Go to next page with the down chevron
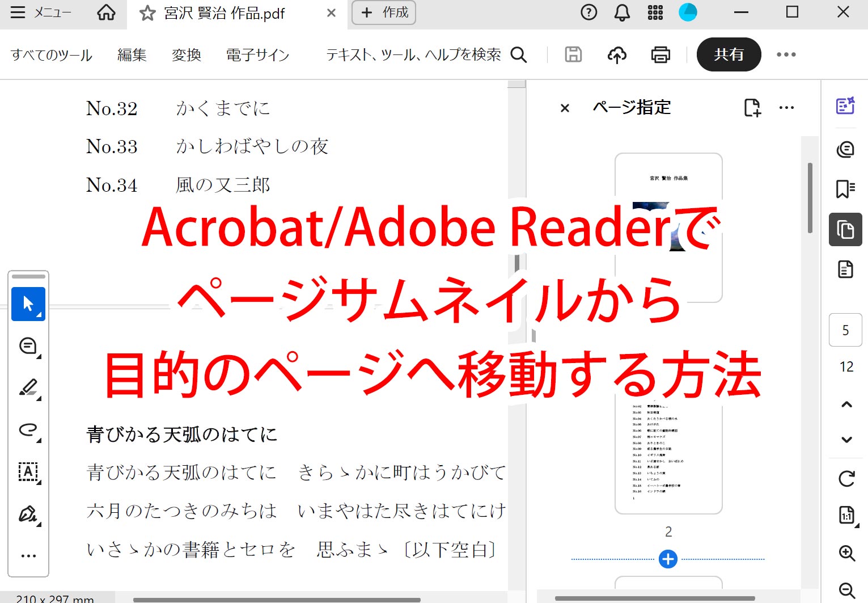 (846, 440)
